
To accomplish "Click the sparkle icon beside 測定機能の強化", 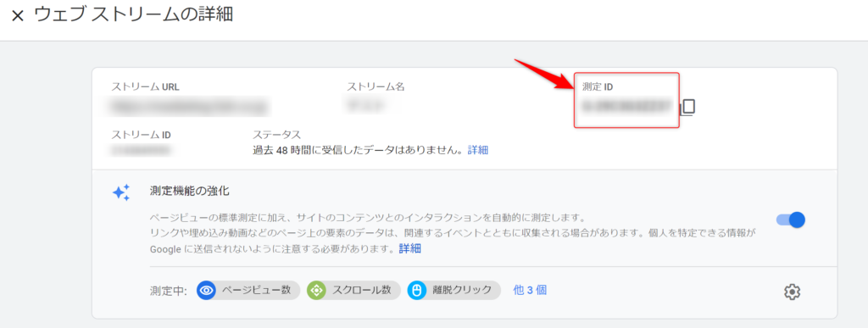I will click(121, 192).
